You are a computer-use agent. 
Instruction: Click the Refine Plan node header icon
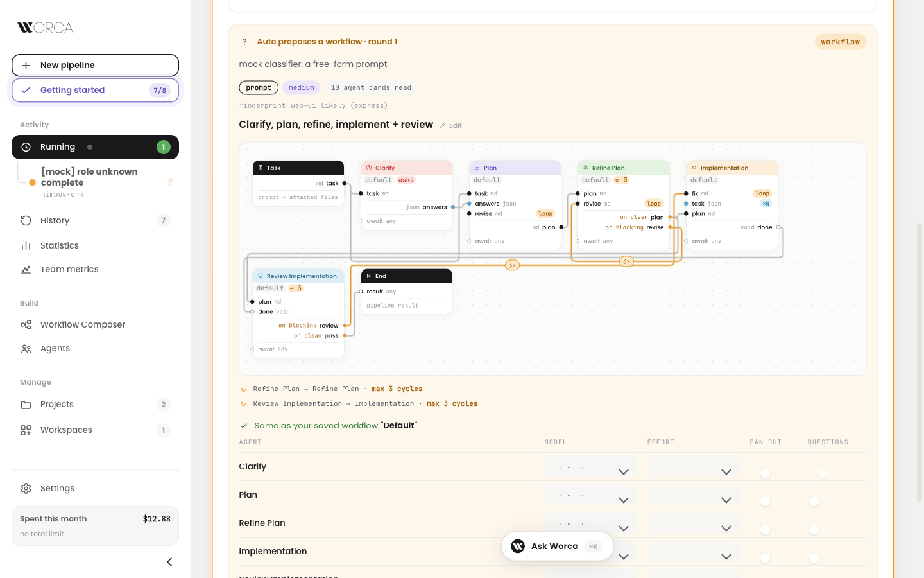tap(586, 168)
